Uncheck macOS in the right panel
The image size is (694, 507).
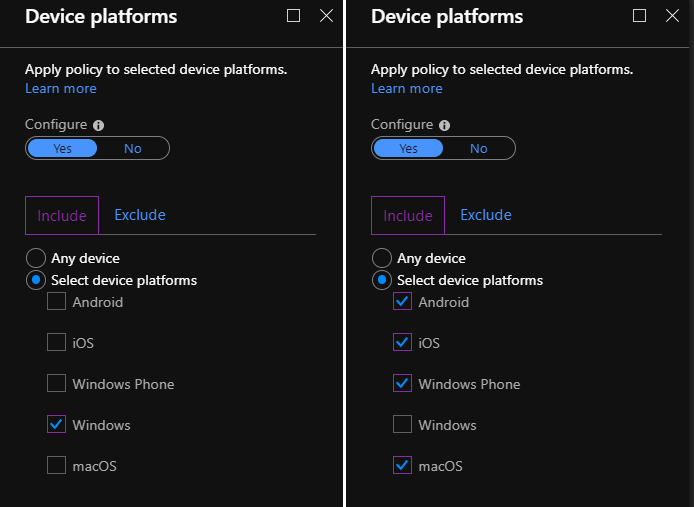[x=402, y=466]
